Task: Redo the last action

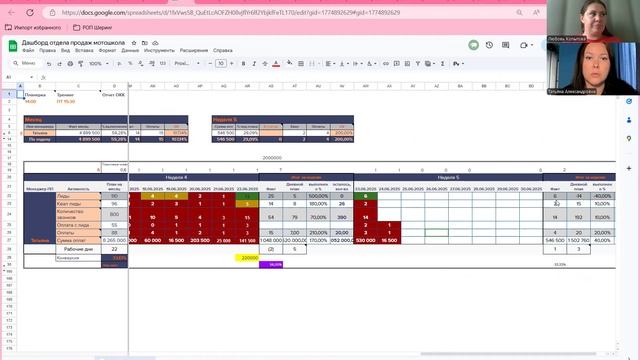Action: point(60,64)
